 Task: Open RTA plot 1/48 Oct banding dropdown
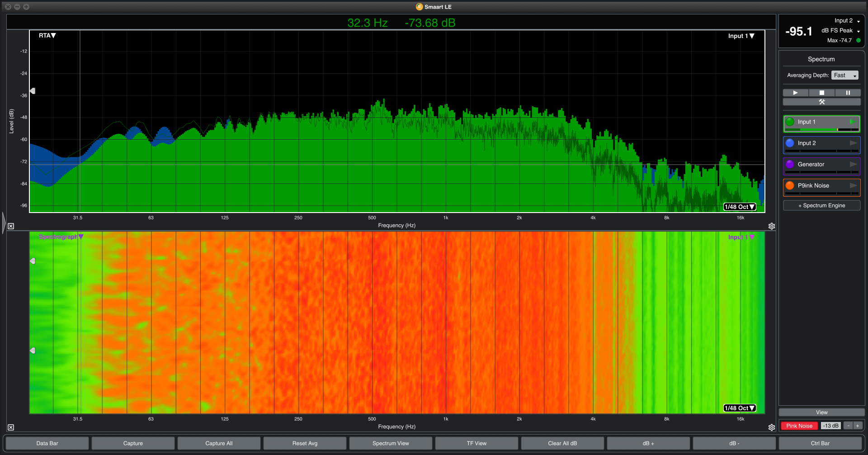(740, 207)
